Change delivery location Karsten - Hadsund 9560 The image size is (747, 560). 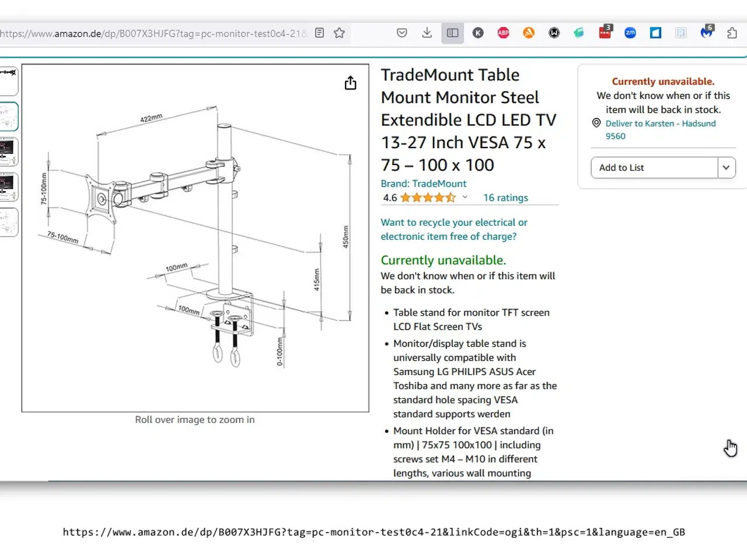(661, 129)
